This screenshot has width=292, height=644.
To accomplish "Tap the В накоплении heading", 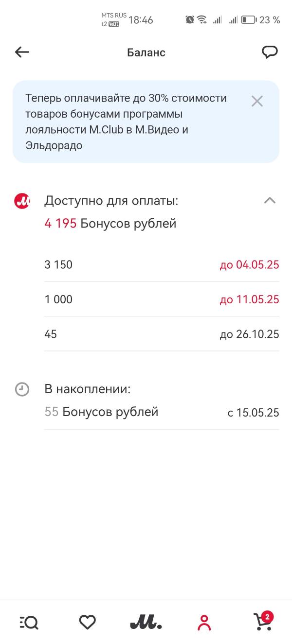I will pyautogui.click(x=88, y=389).
